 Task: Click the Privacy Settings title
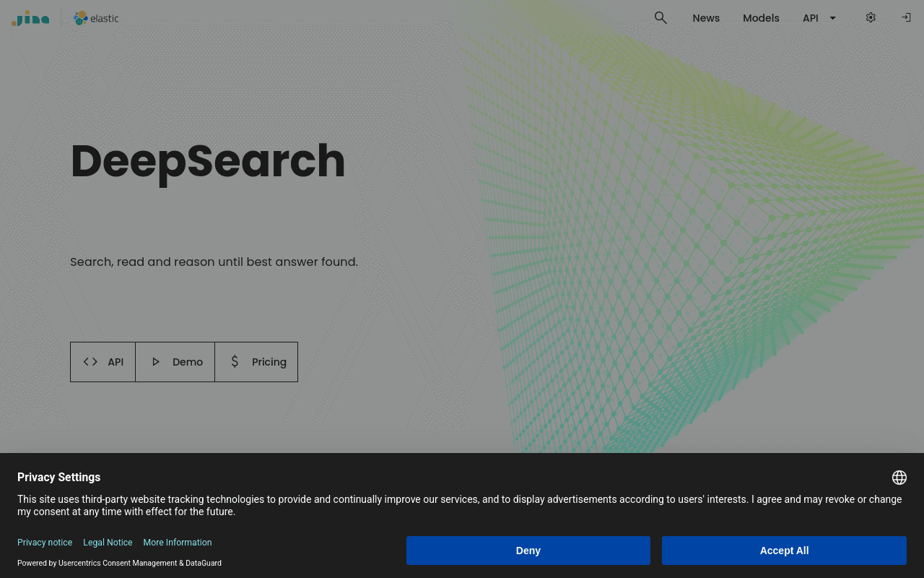tap(58, 478)
